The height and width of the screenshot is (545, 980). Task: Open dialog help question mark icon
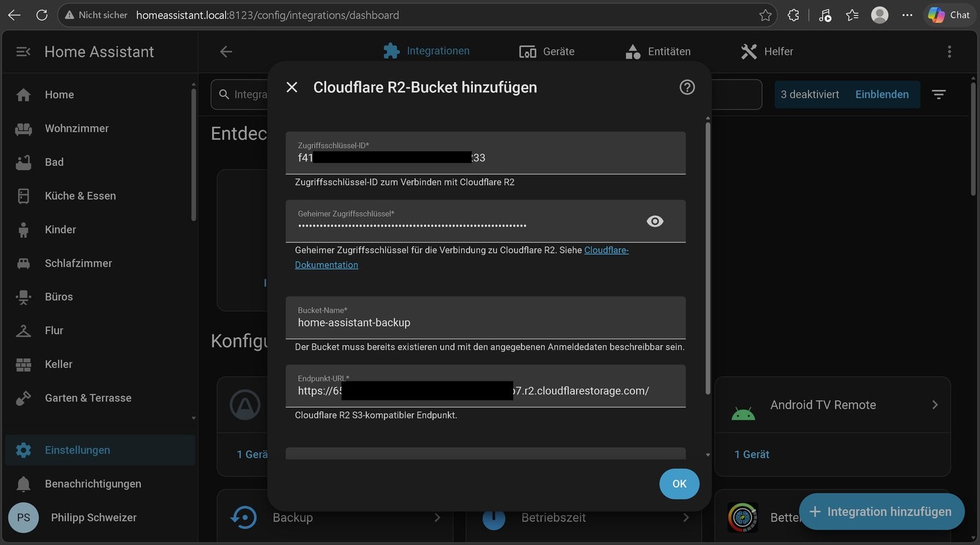click(687, 88)
